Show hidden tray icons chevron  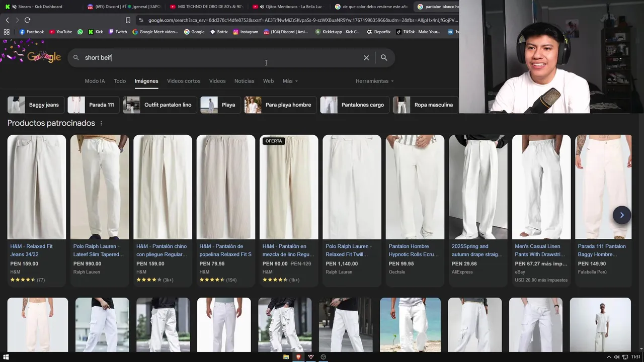point(609,357)
